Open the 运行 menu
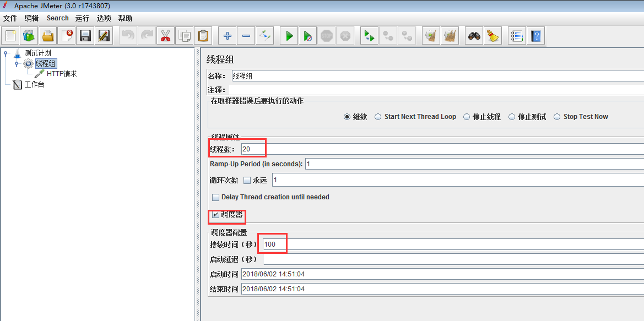The width and height of the screenshot is (644, 321). pos(82,18)
